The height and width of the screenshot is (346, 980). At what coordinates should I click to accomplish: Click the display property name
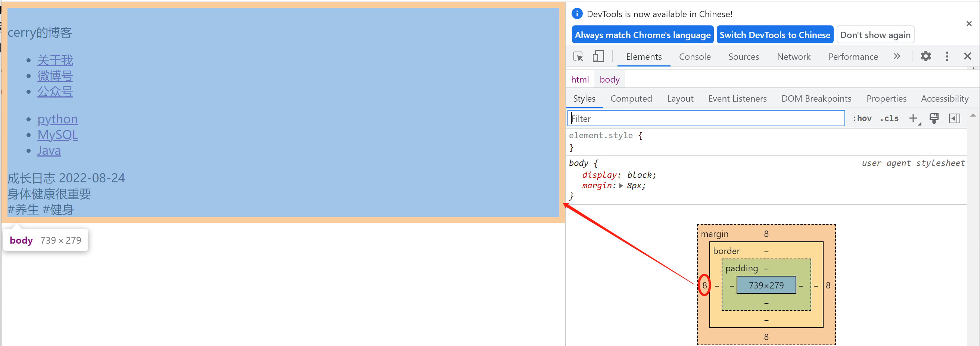click(599, 175)
